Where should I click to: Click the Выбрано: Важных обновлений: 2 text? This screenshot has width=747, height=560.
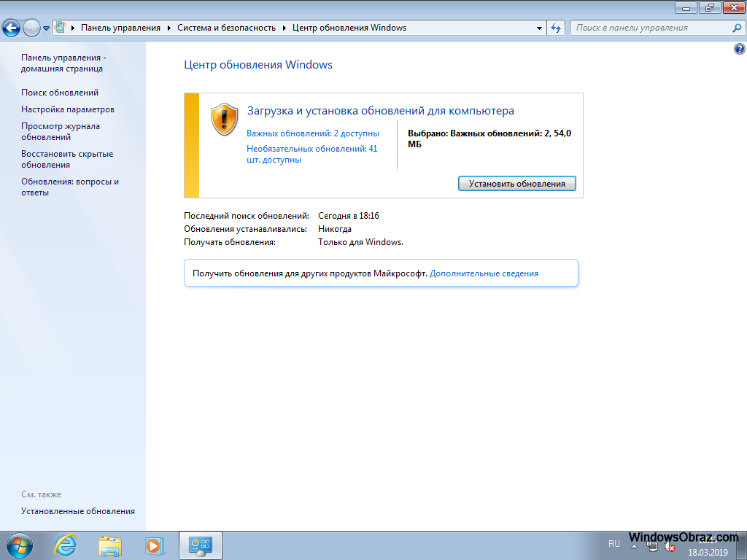click(x=489, y=139)
